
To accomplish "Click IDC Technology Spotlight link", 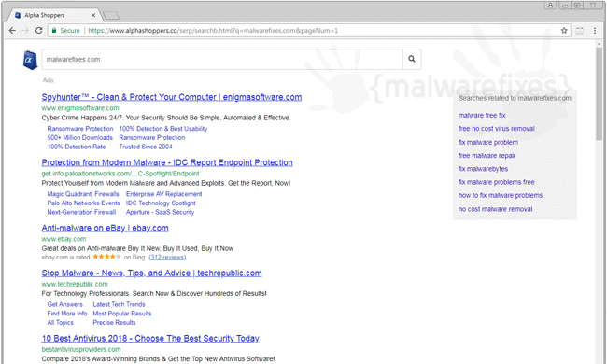I will [161, 203].
